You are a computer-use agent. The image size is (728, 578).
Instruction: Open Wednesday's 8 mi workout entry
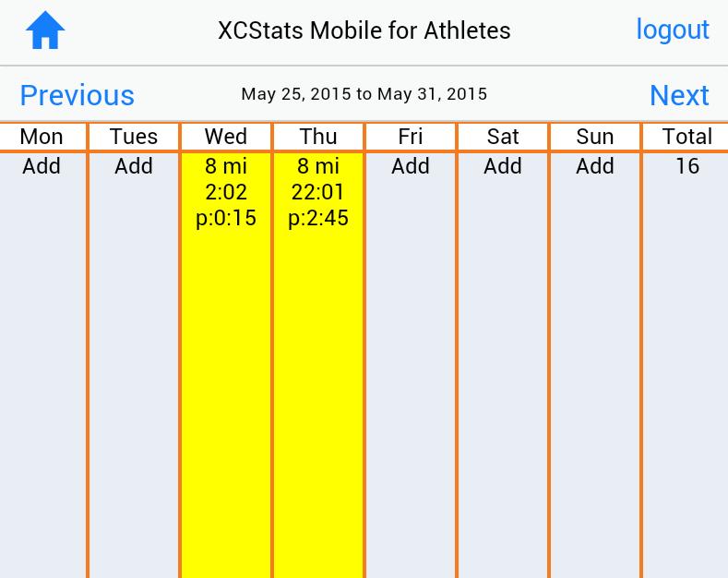coord(226,192)
